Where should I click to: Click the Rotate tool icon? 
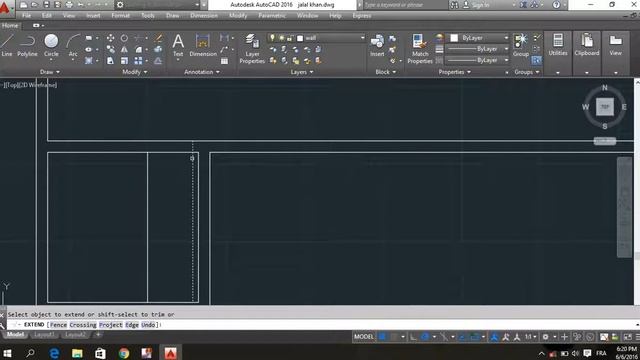(124, 38)
